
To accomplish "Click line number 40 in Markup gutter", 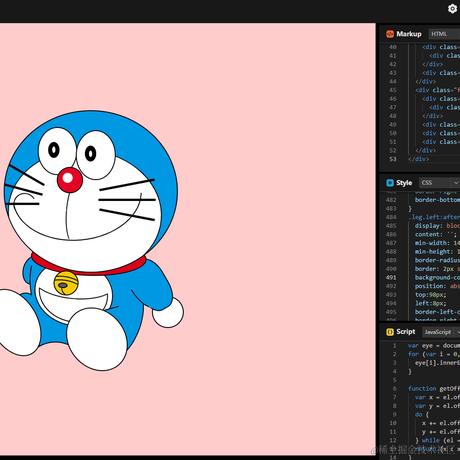I will (x=393, y=47).
